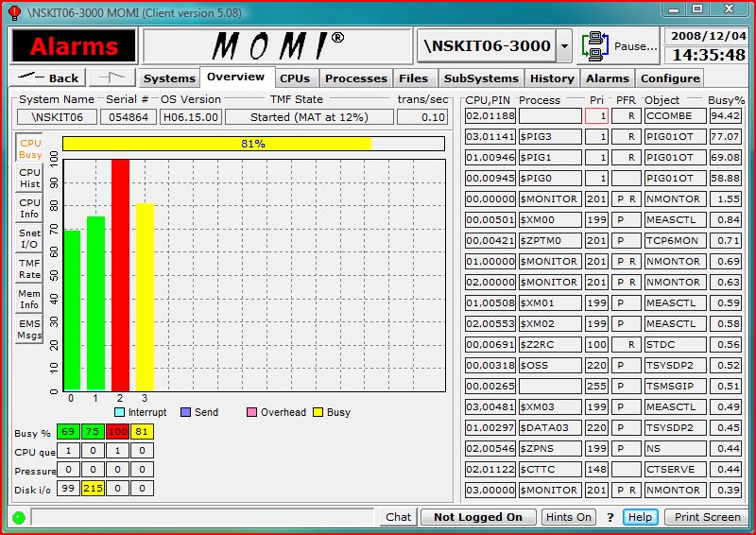The image size is (756, 535).
Task: Click the Busy % value 75 cell
Action: click(x=93, y=431)
